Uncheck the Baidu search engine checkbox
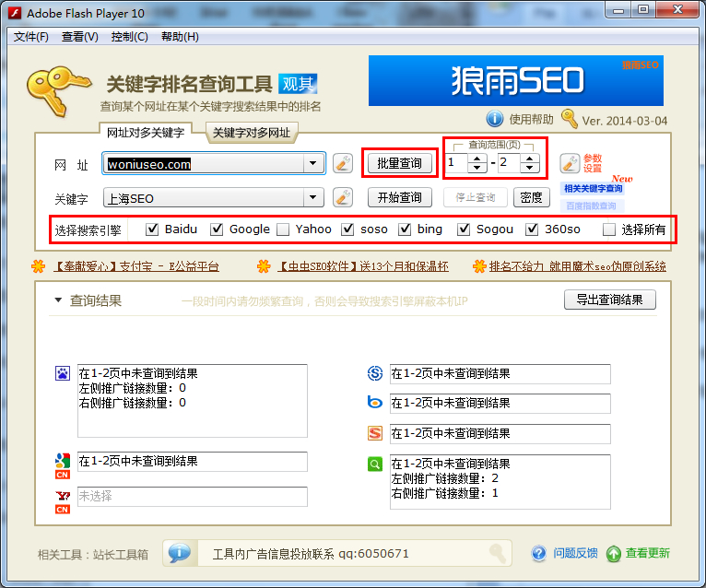This screenshot has width=706, height=588. pos(153,229)
